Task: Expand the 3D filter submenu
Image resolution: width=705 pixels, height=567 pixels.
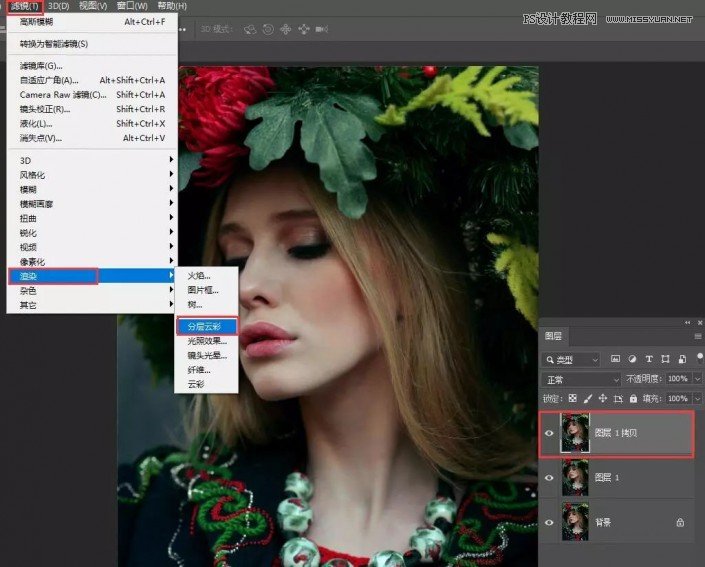Action: (92, 161)
